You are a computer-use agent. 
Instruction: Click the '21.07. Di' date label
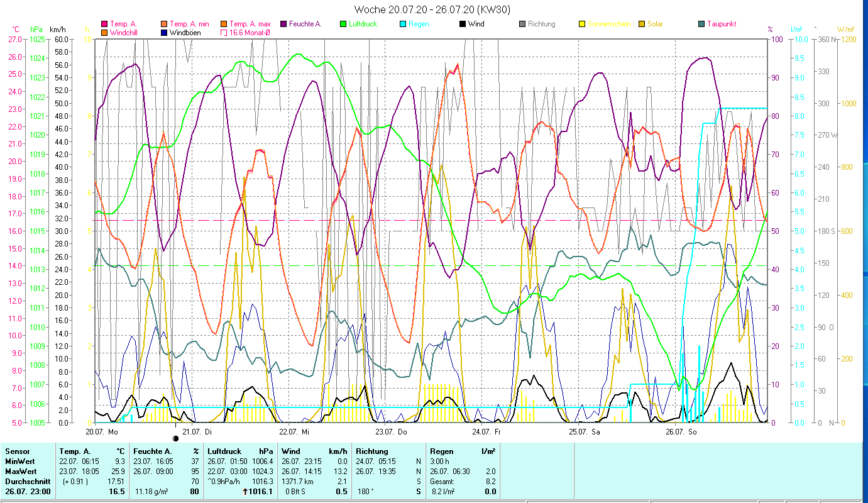[197, 432]
